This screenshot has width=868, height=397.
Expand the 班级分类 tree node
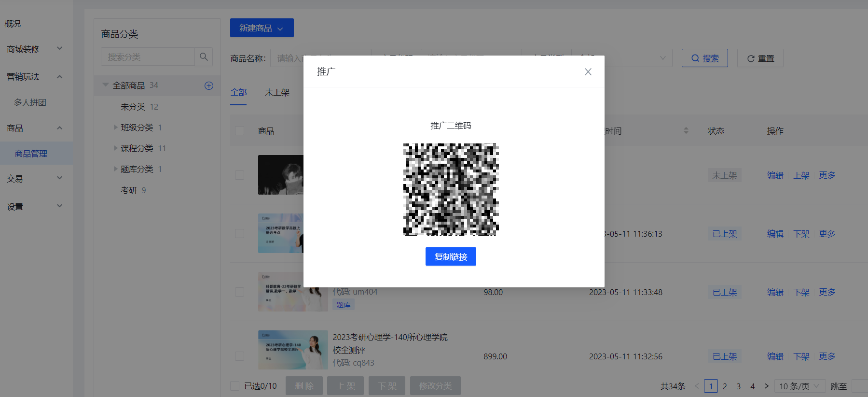coord(116,128)
